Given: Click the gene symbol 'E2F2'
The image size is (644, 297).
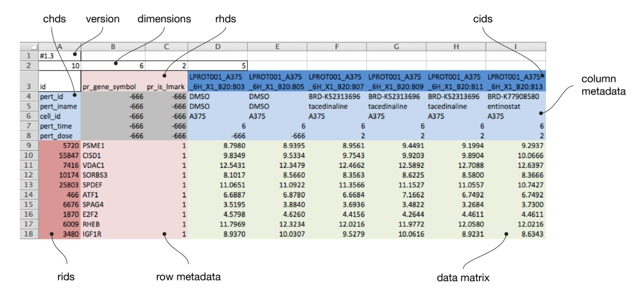Looking at the screenshot, I should coord(113,214).
